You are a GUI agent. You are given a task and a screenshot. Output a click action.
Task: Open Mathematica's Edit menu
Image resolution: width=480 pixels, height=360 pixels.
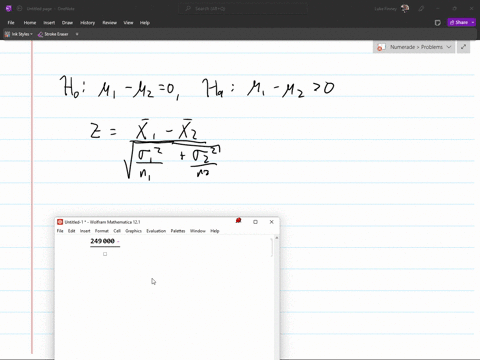click(72, 231)
